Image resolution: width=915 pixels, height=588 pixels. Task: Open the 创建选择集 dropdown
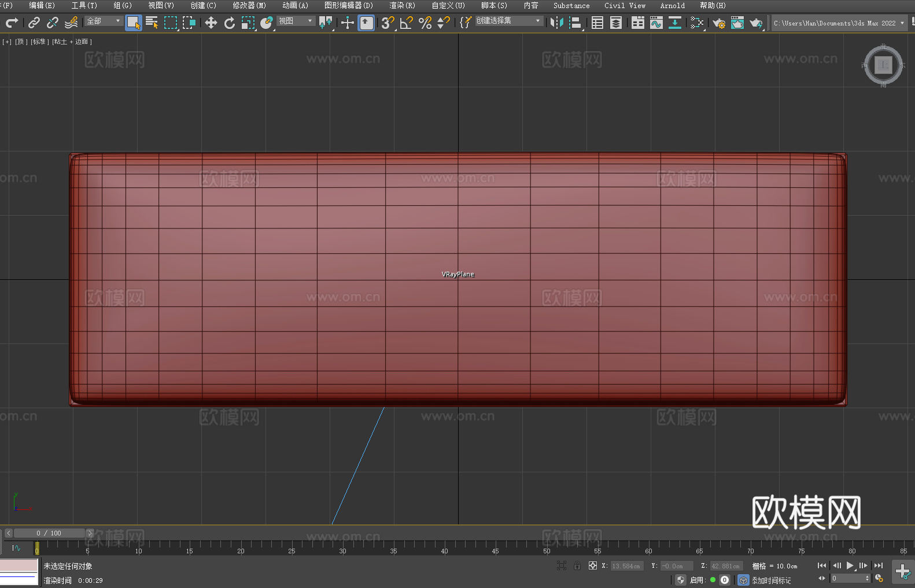click(509, 21)
